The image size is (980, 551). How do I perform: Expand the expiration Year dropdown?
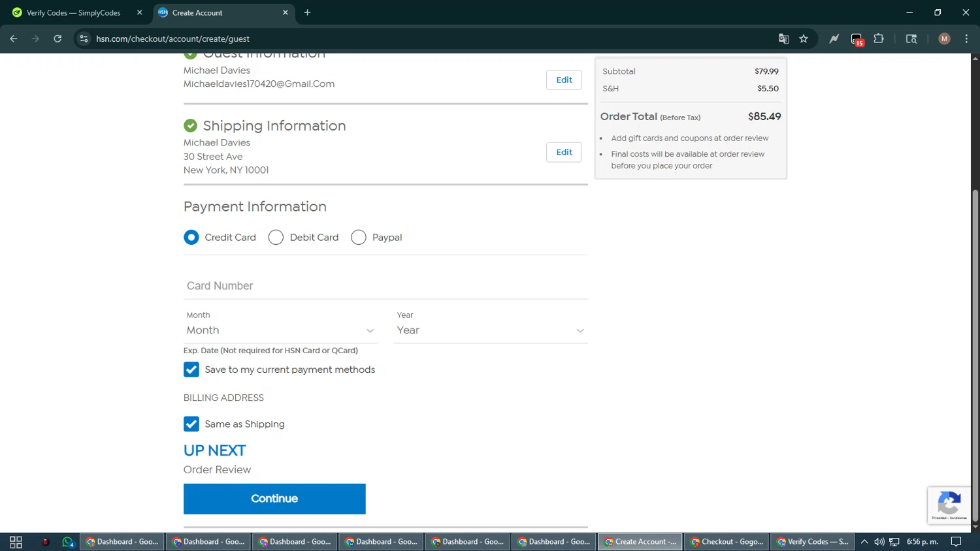pyautogui.click(x=490, y=330)
